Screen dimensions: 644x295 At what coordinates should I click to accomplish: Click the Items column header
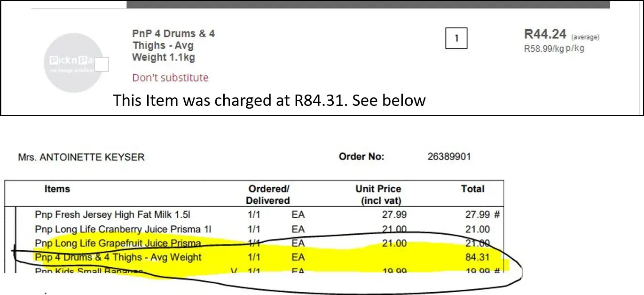coord(57,189)
